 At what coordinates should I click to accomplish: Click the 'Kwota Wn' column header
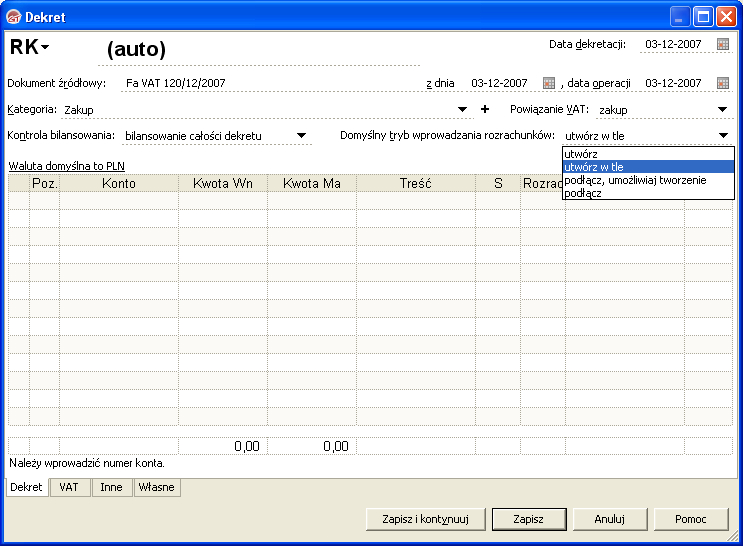[x=223, y=183]
